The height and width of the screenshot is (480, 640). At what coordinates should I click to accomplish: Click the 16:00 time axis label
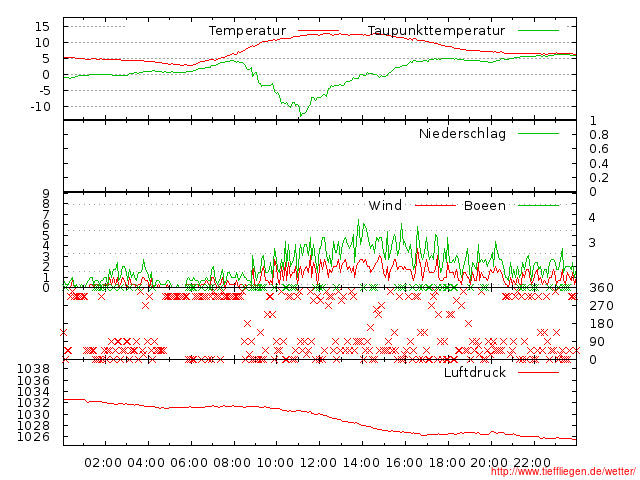tap(404, 463)
